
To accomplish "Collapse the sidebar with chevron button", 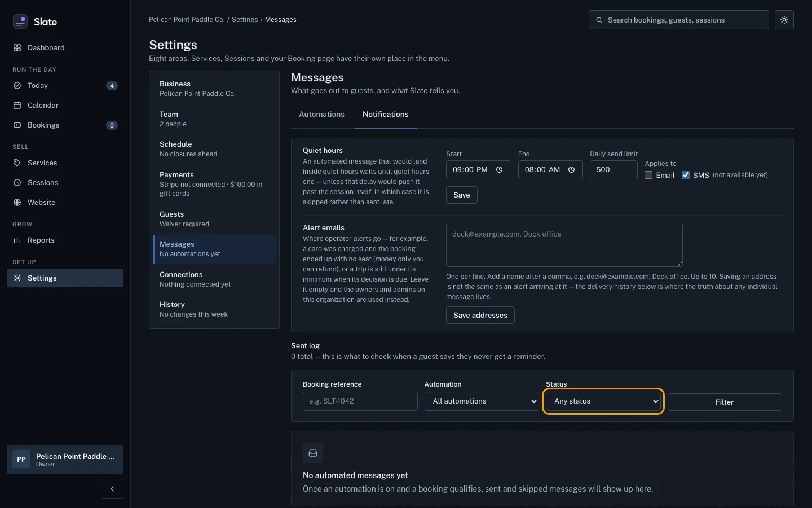I will [x=112, y=489].
